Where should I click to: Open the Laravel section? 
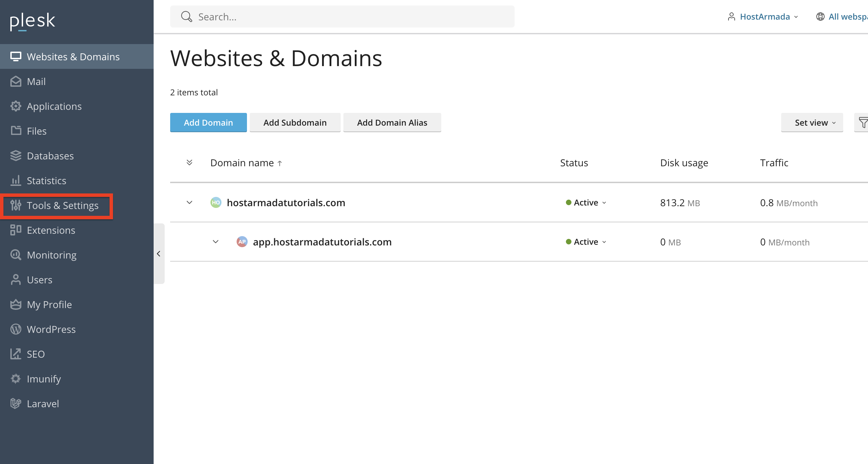pyautogui.click(x=77, y=403)
